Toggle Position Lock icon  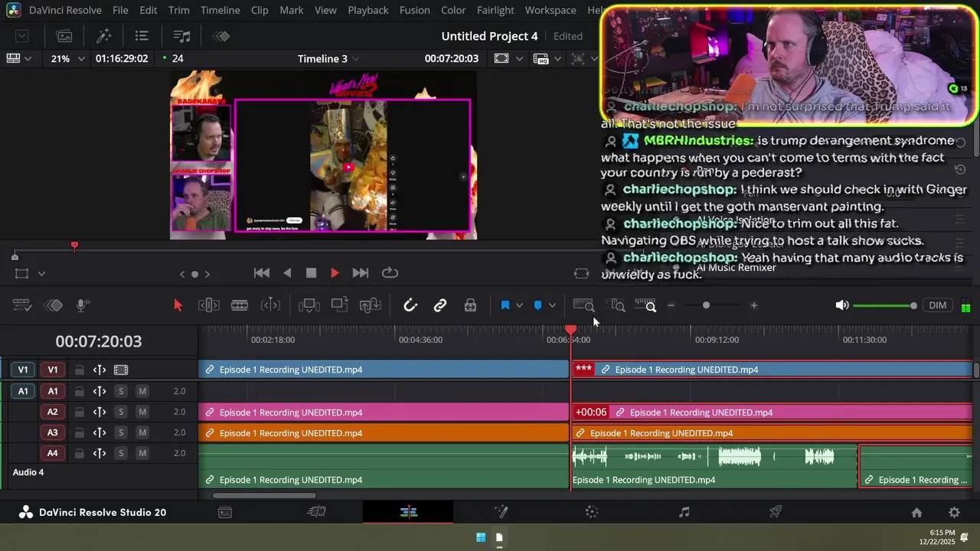coord(470,305)
